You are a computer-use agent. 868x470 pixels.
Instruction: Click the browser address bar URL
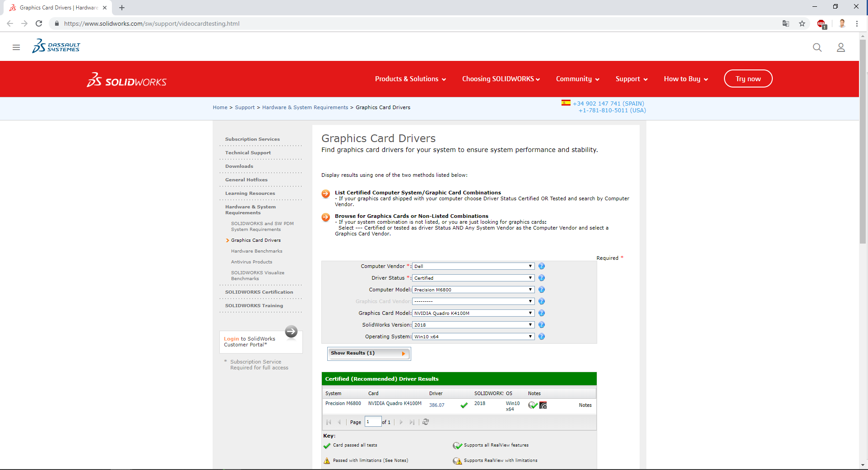152,23
